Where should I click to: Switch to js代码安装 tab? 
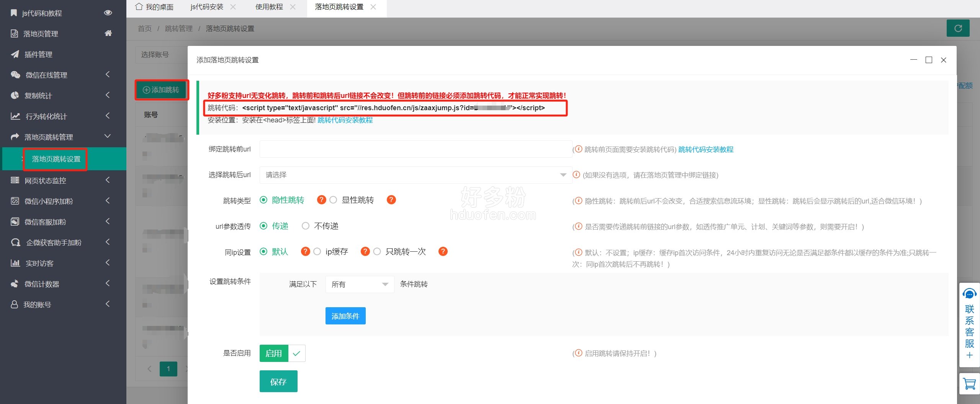(207, 7)
